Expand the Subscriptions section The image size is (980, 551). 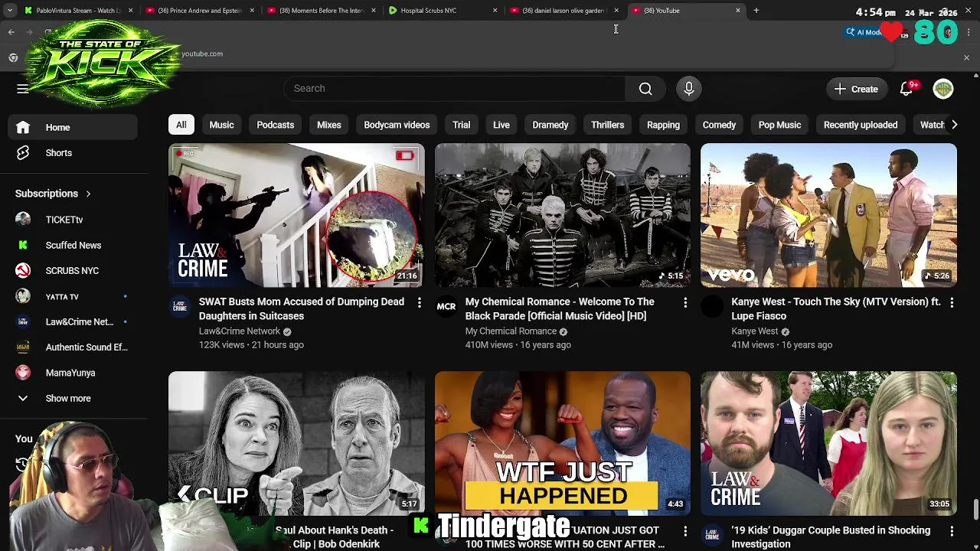pyautogui.click(x=54, y=194)
